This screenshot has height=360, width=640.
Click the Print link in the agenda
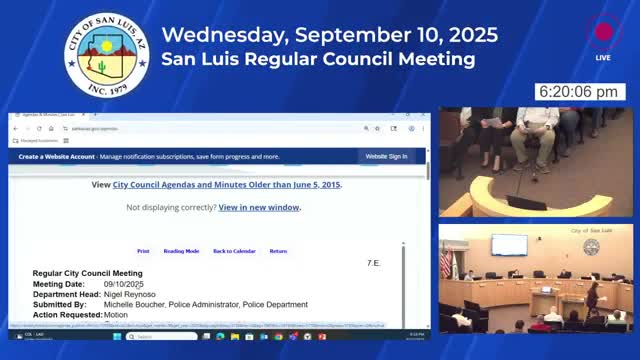click(143, 251)
